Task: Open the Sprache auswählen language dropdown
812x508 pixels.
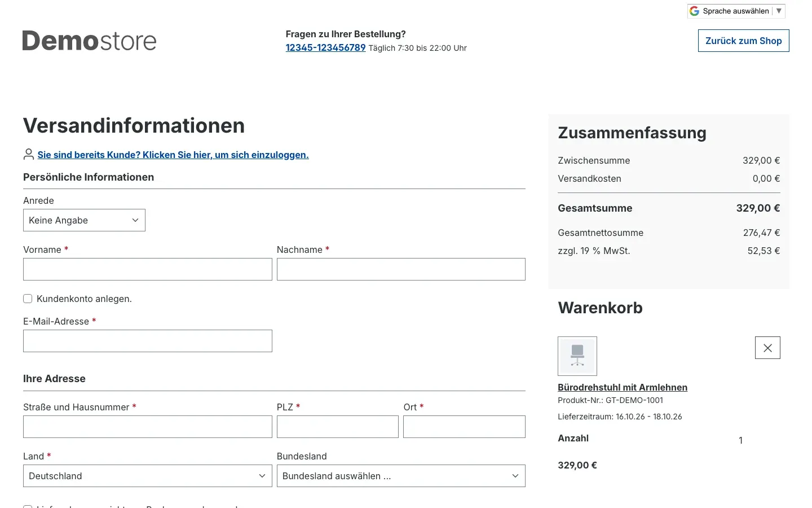Action: 736,11
